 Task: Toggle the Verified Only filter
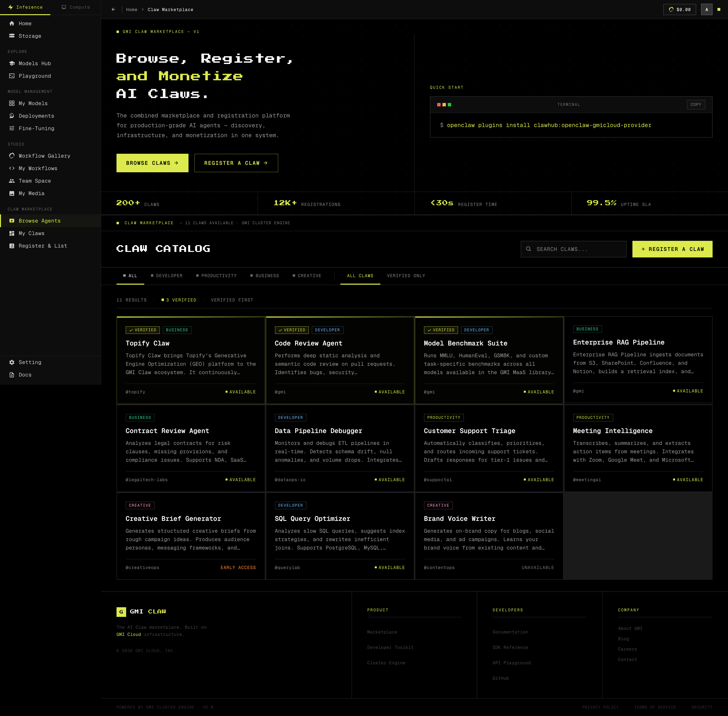pyautogui.click(x=406, y=276)
